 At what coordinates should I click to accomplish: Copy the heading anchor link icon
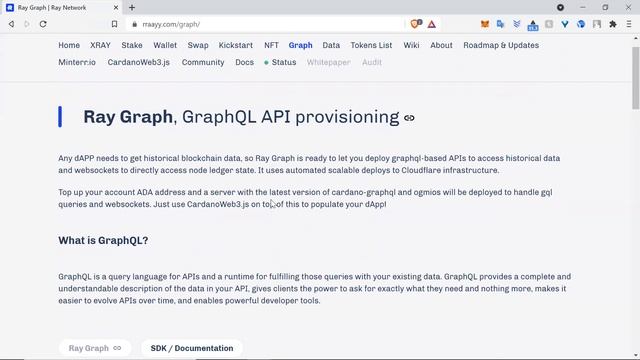(x=409, y=118)
